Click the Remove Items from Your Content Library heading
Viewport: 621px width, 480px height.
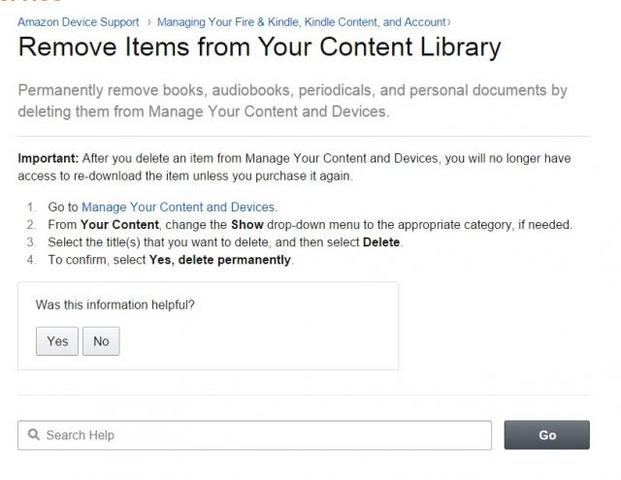click(x=259, y=47)
